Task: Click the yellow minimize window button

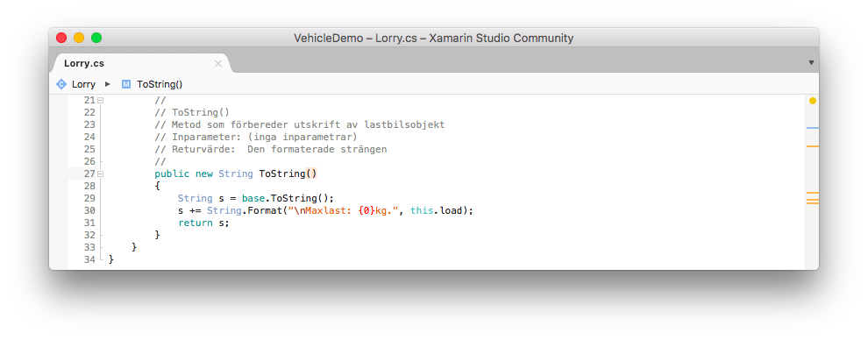Action: [79, 38]
